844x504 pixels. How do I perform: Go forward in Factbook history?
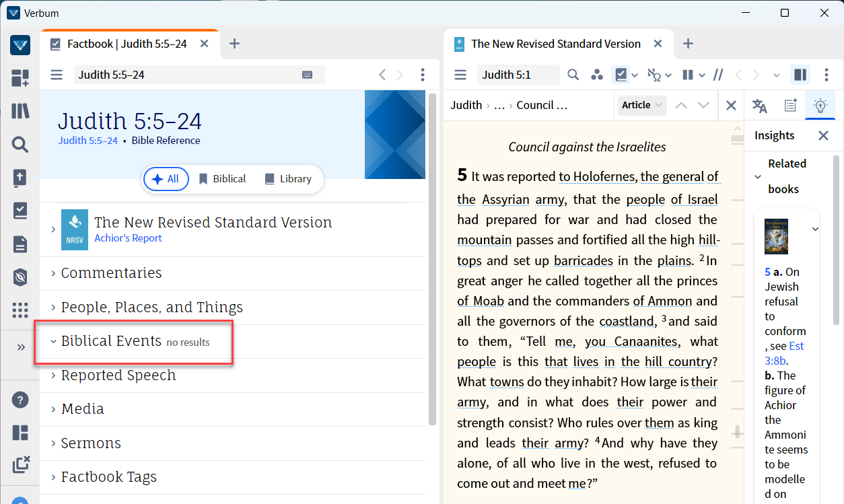400,75
